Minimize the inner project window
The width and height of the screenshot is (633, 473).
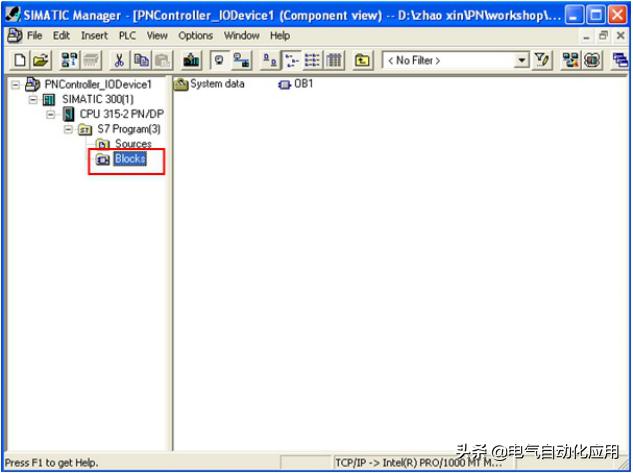click(x=587, y=37)
